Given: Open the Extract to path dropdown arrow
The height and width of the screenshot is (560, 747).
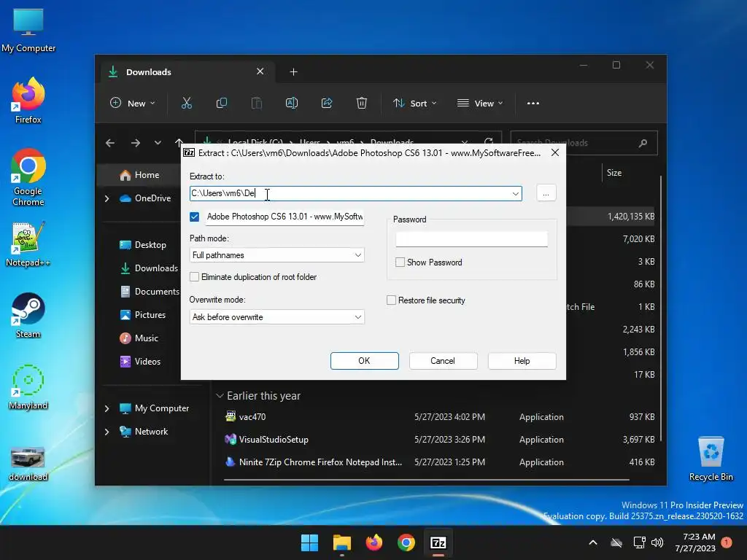Looking at the screenshot, I should tap(516, 193).
